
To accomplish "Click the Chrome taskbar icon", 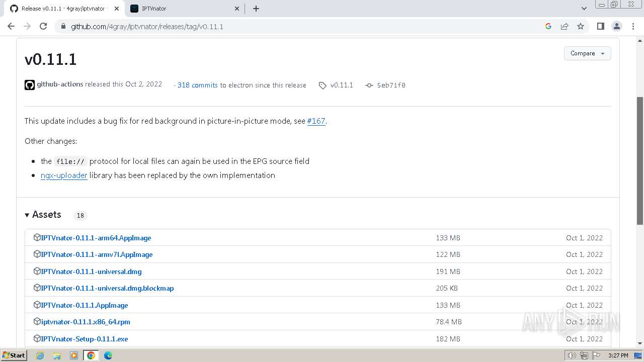I will tap(91, 355).
